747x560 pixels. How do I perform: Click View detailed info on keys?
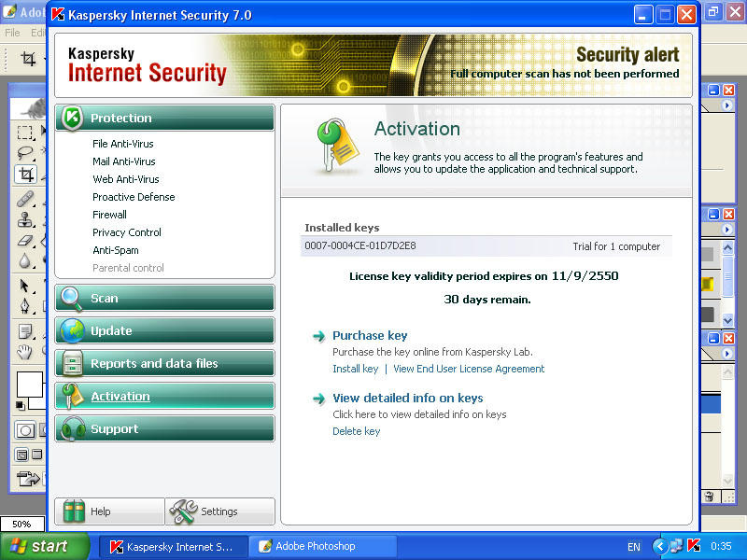(408, 398)
